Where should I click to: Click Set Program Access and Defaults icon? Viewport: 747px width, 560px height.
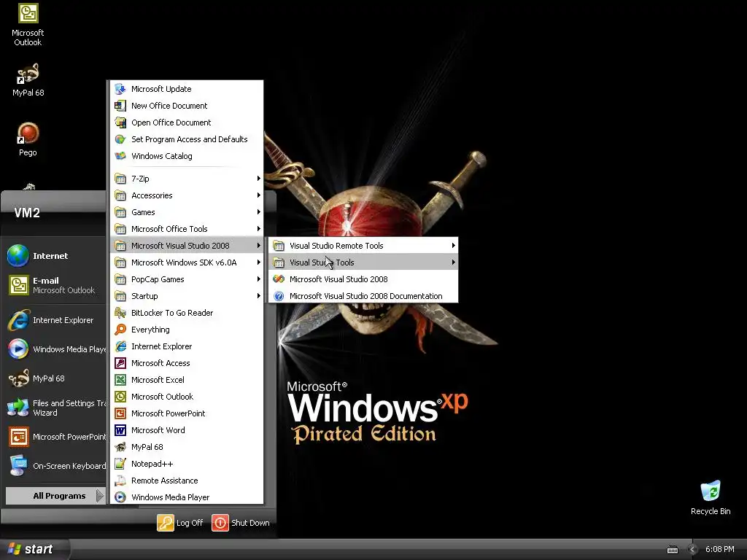pos(120,139)
